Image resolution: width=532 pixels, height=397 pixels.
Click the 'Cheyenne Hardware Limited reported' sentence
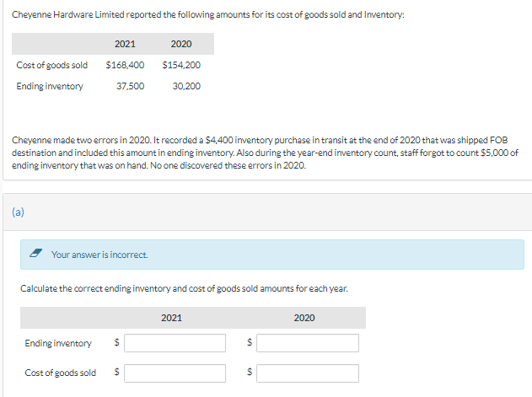pyautogui.click(x=208, y=14)
